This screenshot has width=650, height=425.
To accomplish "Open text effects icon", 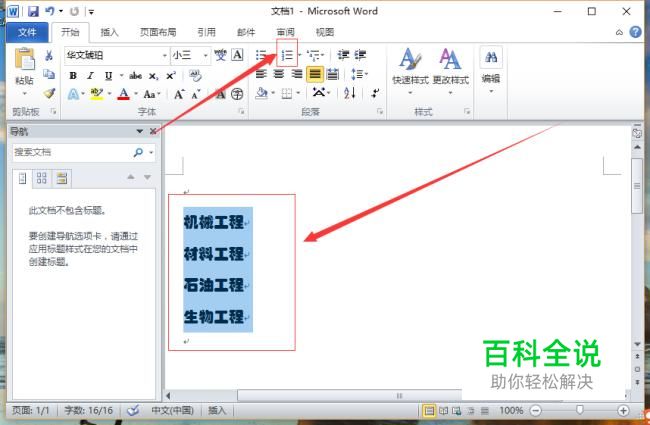I will click(x=73, y=94).
